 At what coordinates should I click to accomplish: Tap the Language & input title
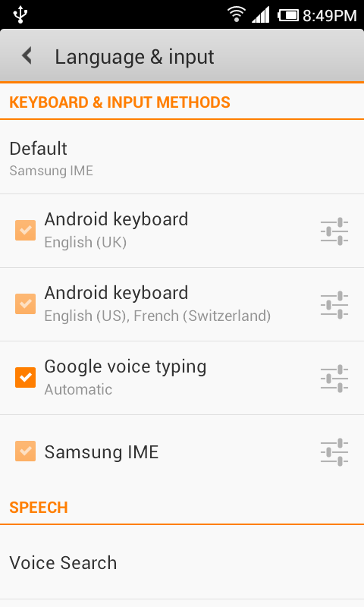[x=134, y=58]
